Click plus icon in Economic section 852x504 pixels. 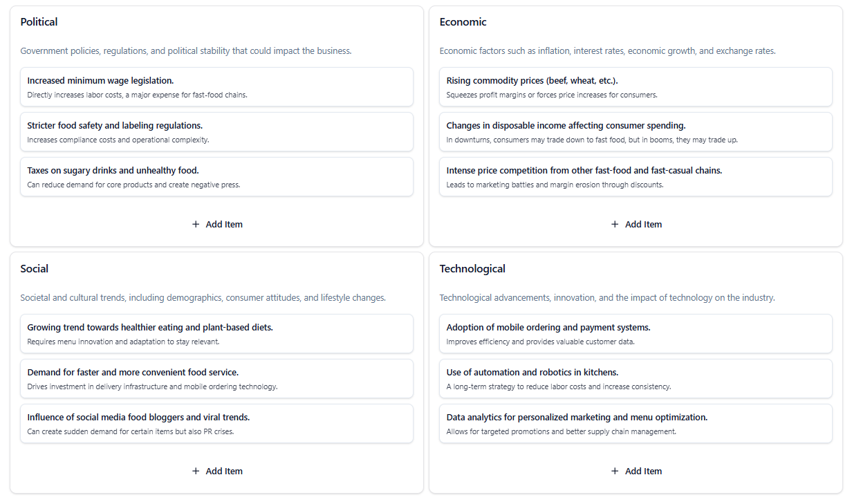tap(615, 225)
